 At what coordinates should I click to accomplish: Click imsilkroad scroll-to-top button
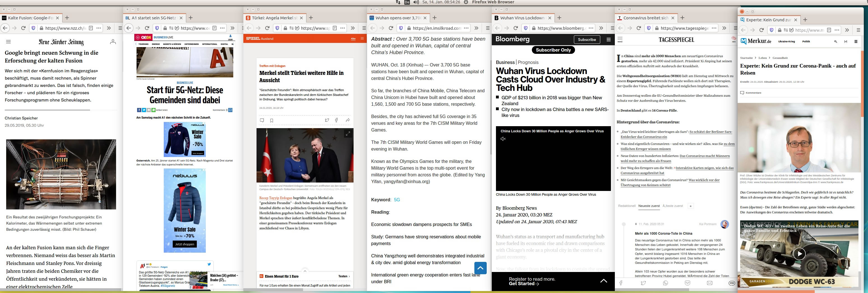pyautogui.click(x=480, y=268)
